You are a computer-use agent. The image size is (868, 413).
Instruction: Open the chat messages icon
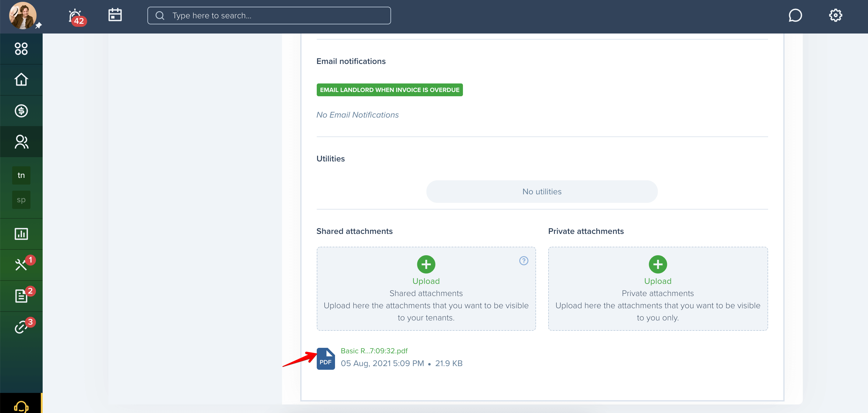(795, 16)
